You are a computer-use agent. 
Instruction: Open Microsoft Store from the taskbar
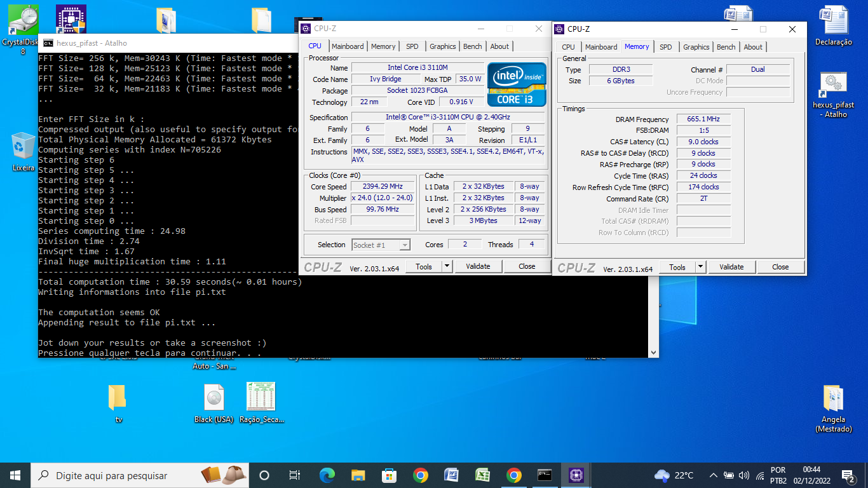coord(389,475)
